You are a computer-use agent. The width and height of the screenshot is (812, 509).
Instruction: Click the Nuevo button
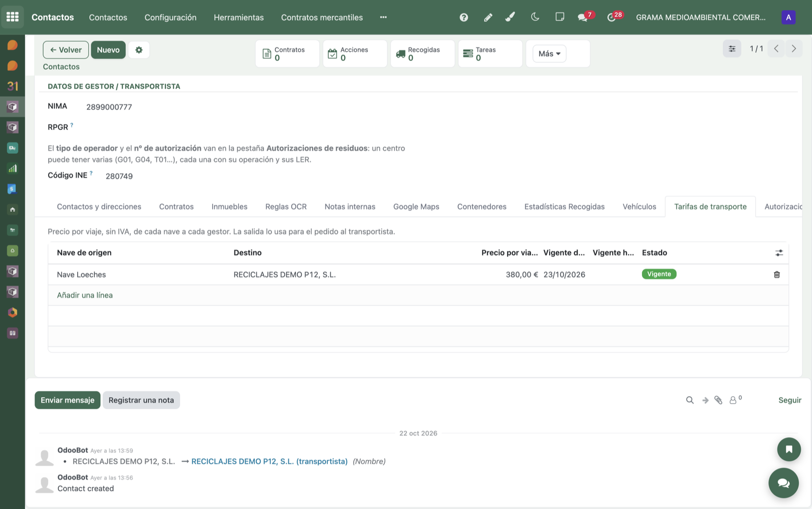point(108,50)
